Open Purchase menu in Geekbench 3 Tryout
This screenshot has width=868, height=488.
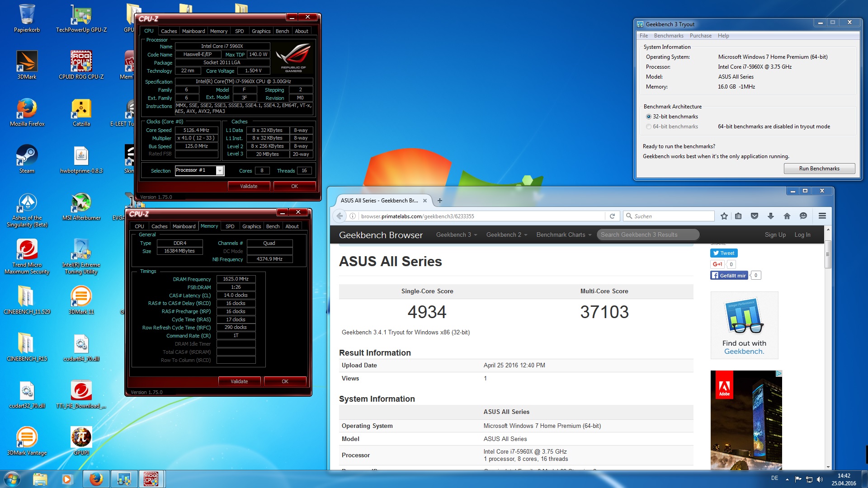(701, 36)
